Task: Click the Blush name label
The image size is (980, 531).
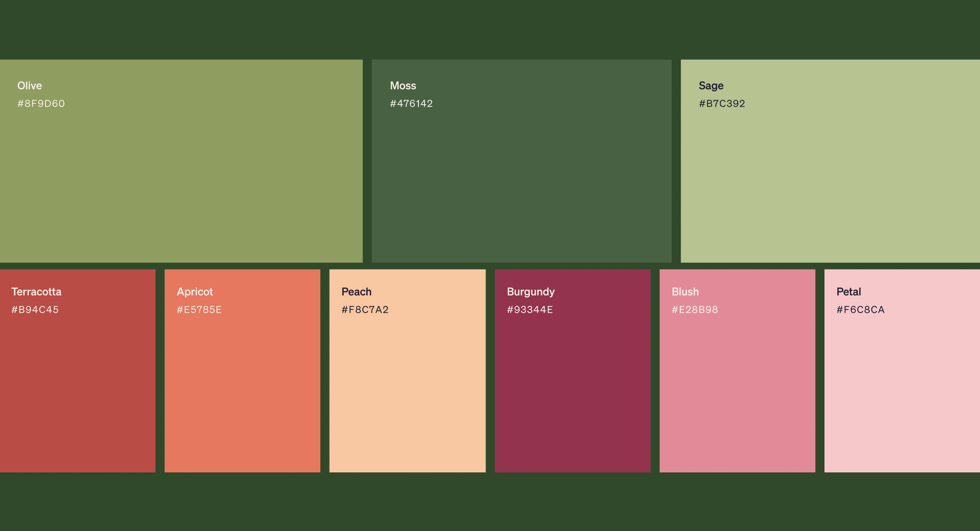Action: [685, 292]
